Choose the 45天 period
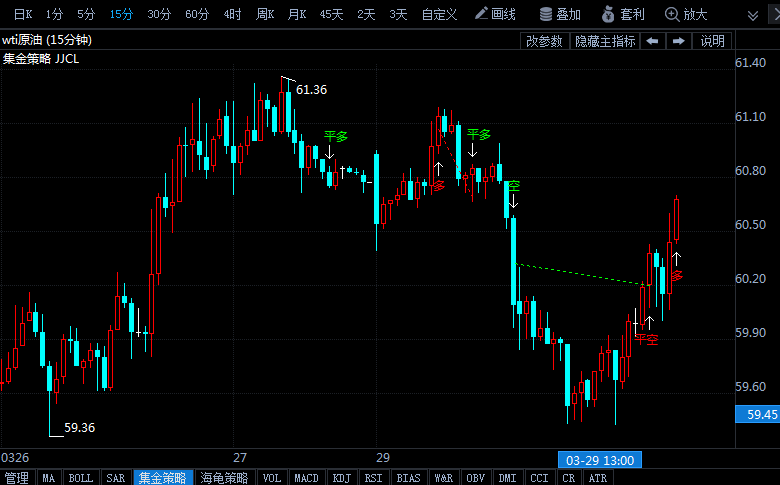The width and height of the screenshot is (780, 485). pyautogui.click(x=331, y=14)
